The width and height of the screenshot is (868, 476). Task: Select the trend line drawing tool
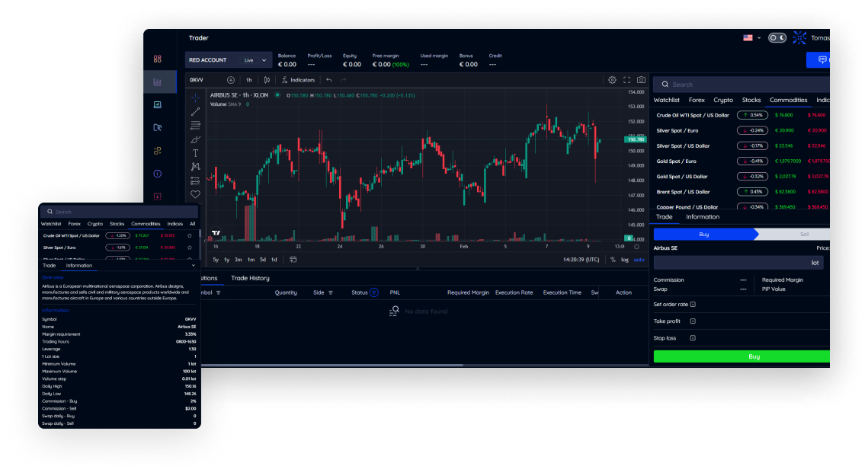click(x=195, y=111)
